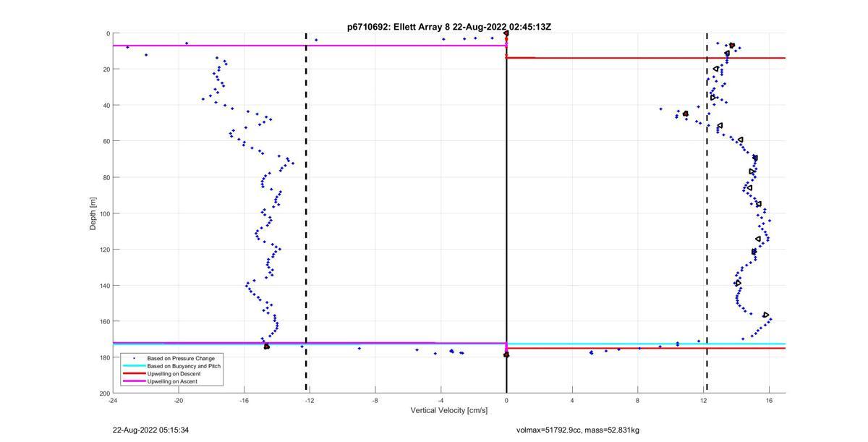868x442 pixels.
Task: Click depth axis tick label "60"
Action: [106, 141]
